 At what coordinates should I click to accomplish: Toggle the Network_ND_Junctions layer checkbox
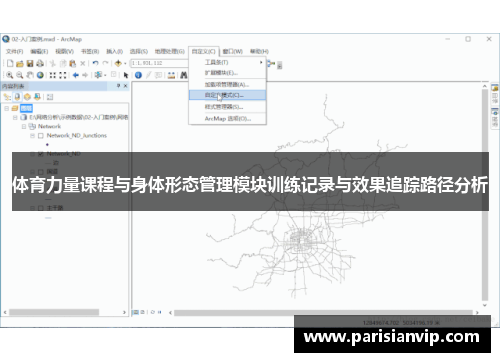tap(41, 136)
